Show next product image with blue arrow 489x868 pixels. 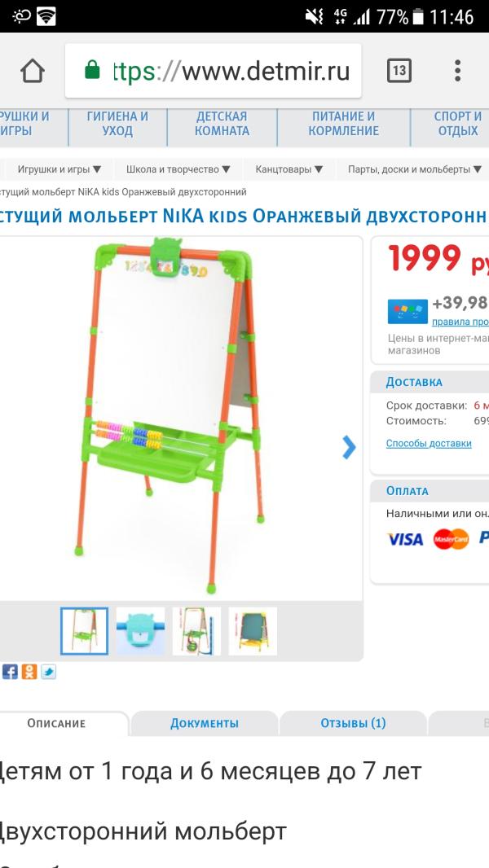click(349, 447)
